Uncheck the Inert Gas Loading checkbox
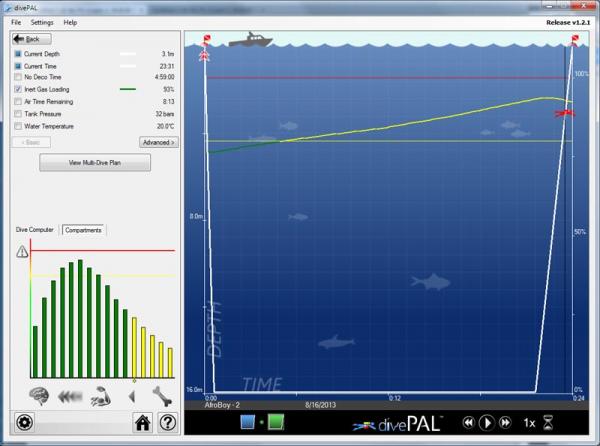This screenshot has height=446, width=600. coord(18,89)
